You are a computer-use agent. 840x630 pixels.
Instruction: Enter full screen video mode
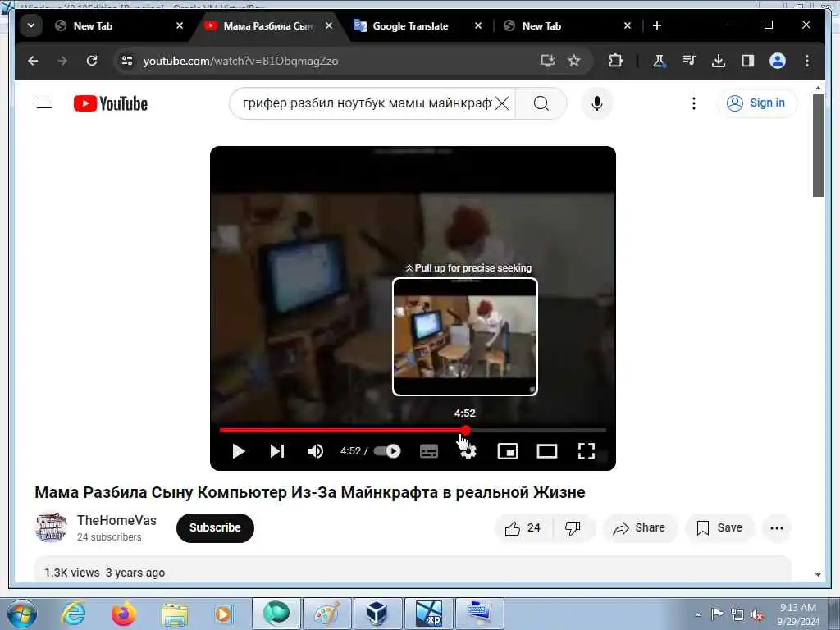[x=586, y=451]
